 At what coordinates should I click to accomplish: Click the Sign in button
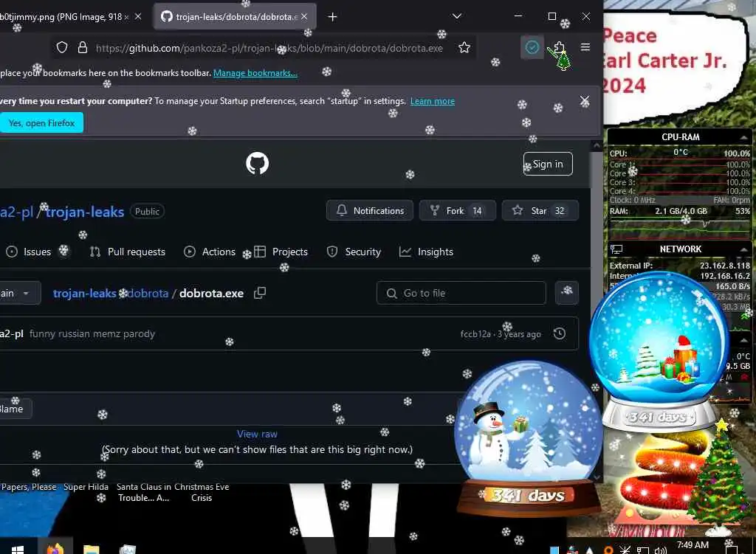548,164
